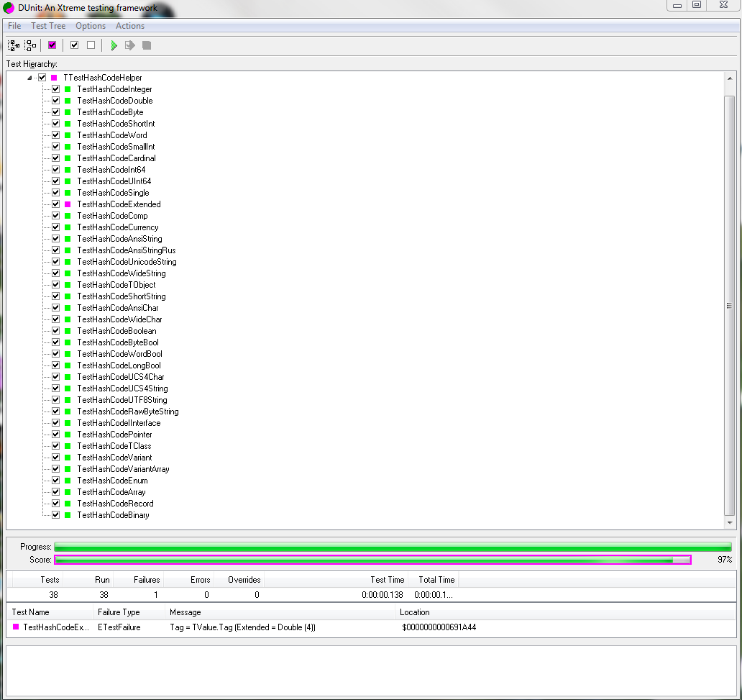Toggle the TestHashCodeShortInt checkbox

pyautogui.click(x=56, y=124)
